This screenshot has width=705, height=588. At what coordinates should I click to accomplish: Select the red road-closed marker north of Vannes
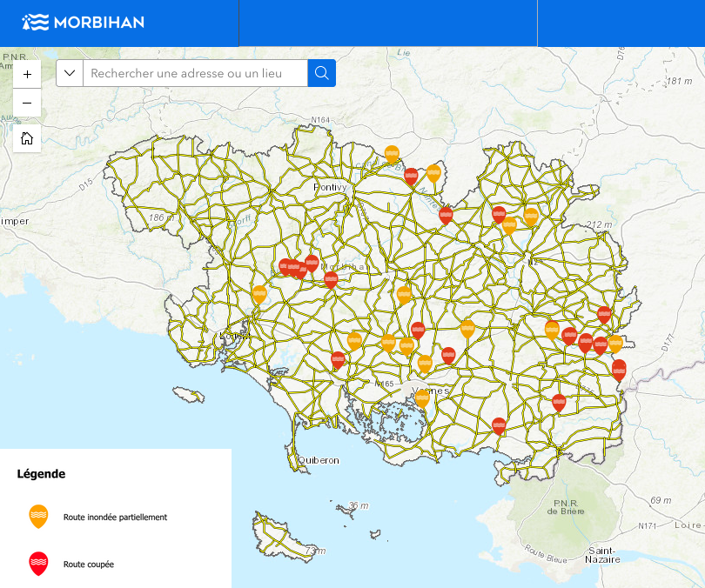[x=449, y=352]
